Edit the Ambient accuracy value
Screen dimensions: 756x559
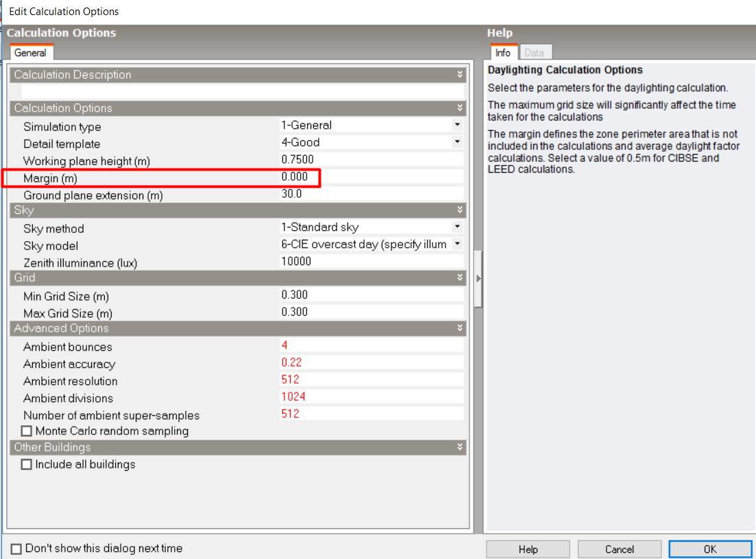point(371,362)
